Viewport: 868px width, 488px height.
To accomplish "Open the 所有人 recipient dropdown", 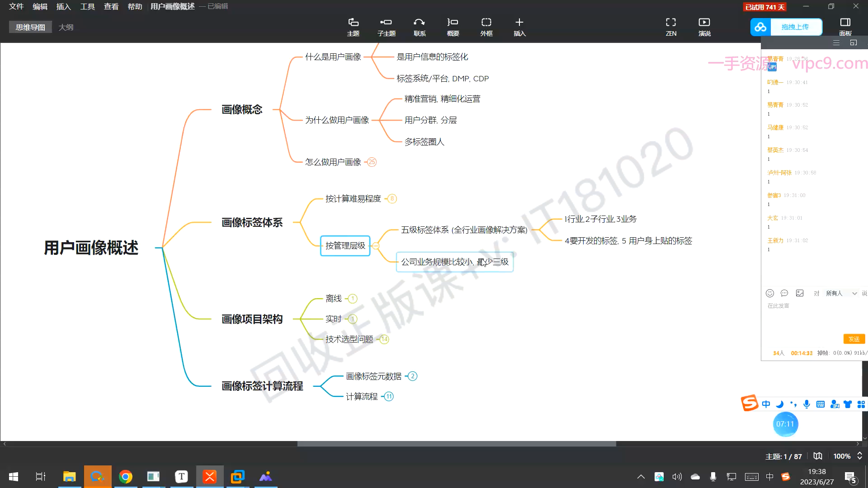I will click(841, 293).
